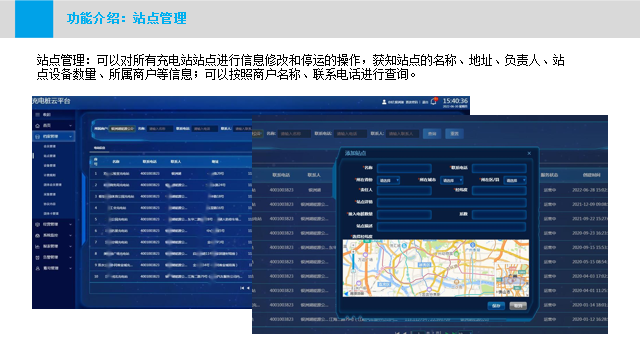Click the clock reading 15:40:36

(455, 100)
